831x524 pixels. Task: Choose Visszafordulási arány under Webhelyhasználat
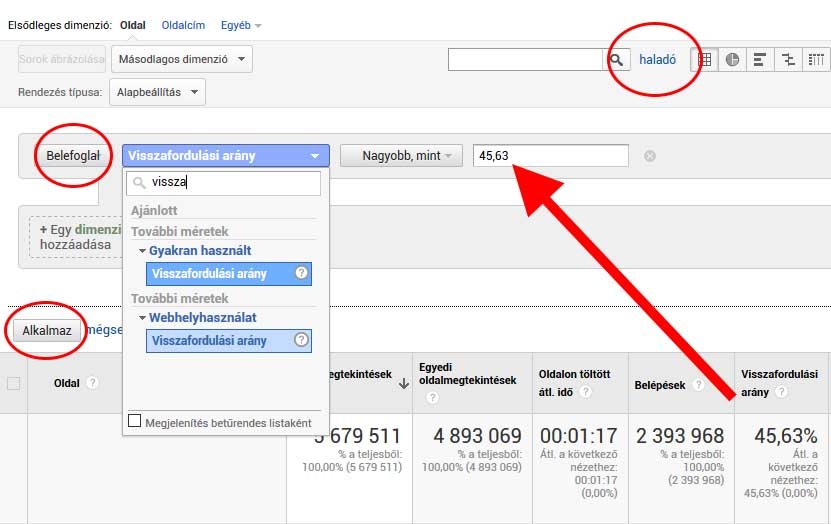tap(229, 341)
